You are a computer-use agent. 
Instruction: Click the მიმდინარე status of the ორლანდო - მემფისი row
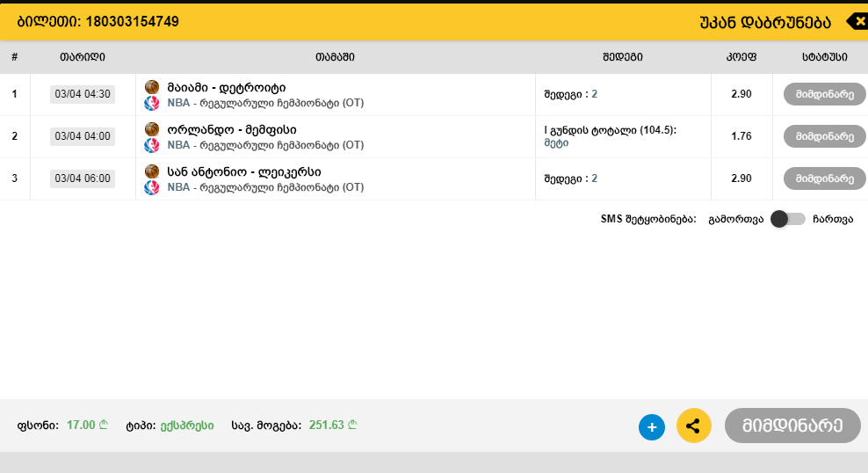point(824,136)
